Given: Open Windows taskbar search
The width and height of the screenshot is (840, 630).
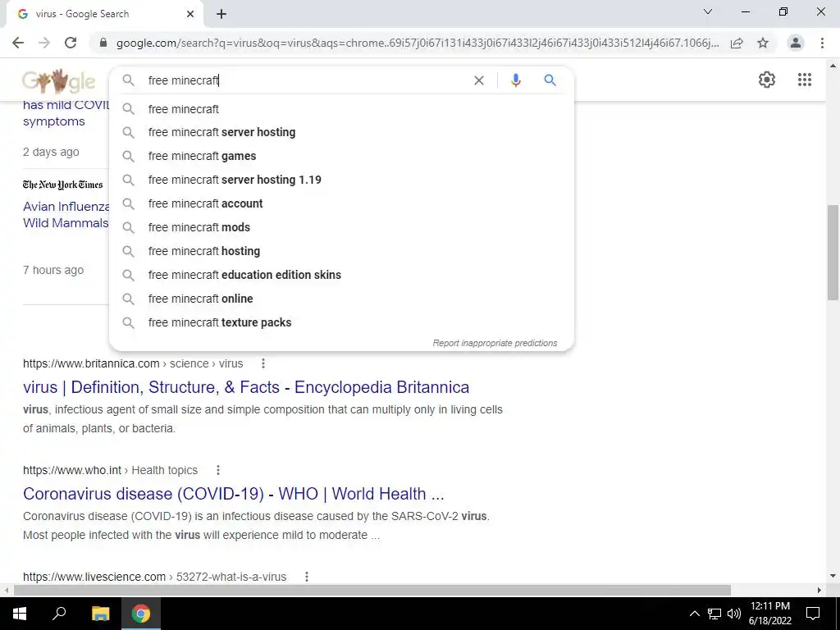Looking at the screenshot, I should point(59,614).
